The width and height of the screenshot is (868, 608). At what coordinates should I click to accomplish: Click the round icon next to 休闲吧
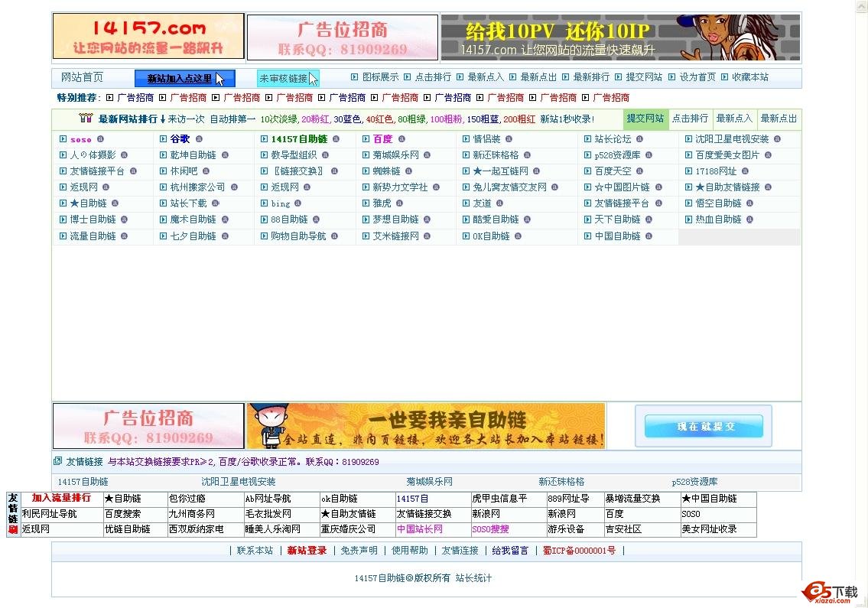pos(206,171)
